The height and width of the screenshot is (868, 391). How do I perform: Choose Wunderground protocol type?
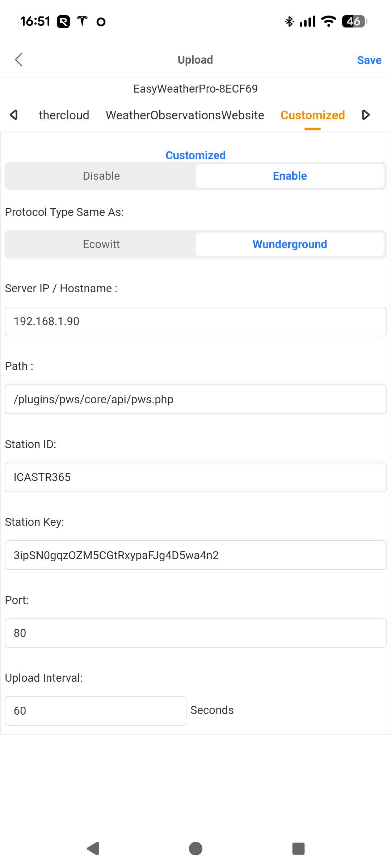tap(290, 244)
